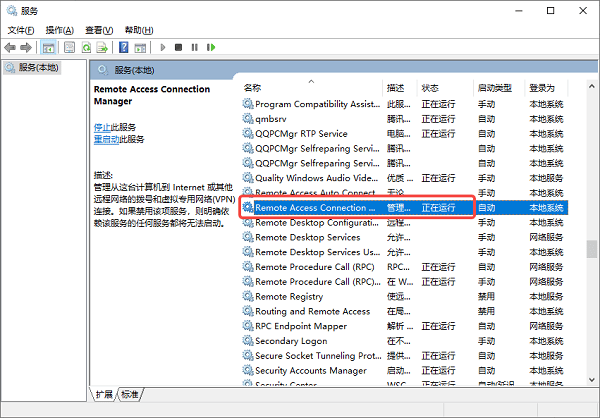
Task: Click the scrollbar down arrow in services list
Action: [592, 380]
